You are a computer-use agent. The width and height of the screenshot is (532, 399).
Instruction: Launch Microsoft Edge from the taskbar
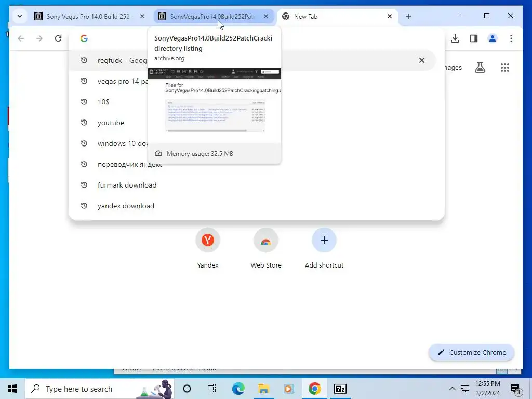point(238,389)
